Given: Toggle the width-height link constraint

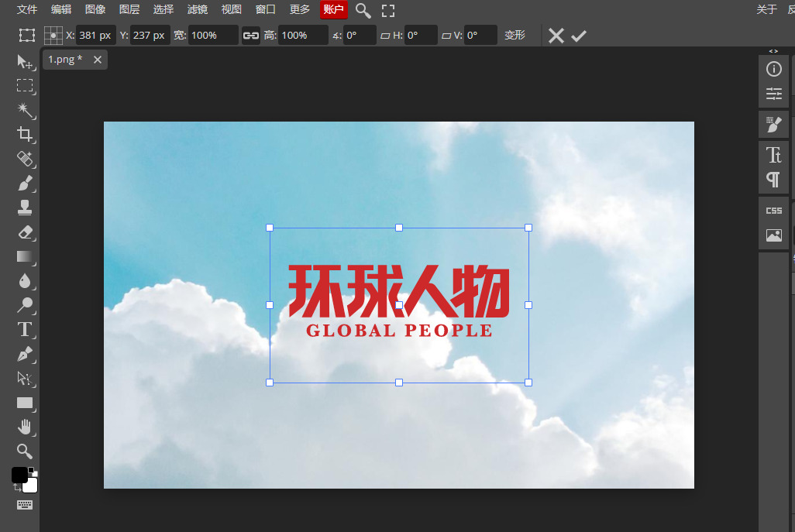Looking at the screenshot, I should coord(251,36).
